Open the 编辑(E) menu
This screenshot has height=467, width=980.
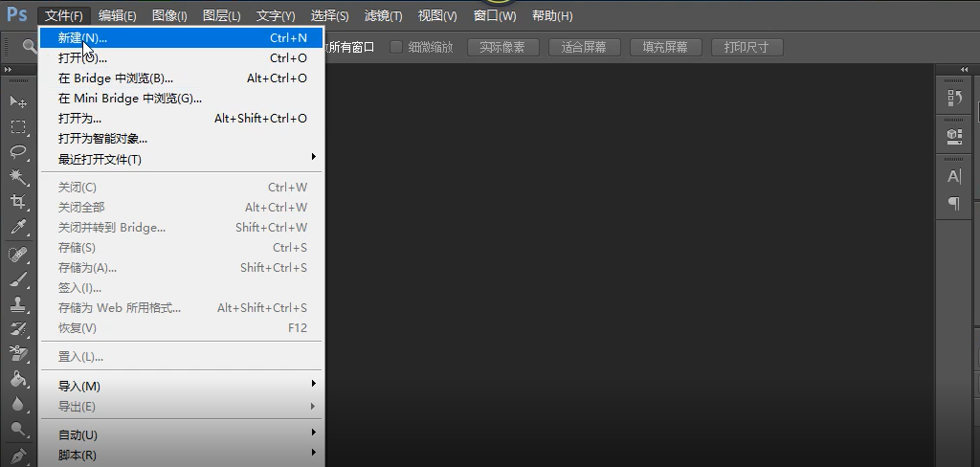(118, 15)
